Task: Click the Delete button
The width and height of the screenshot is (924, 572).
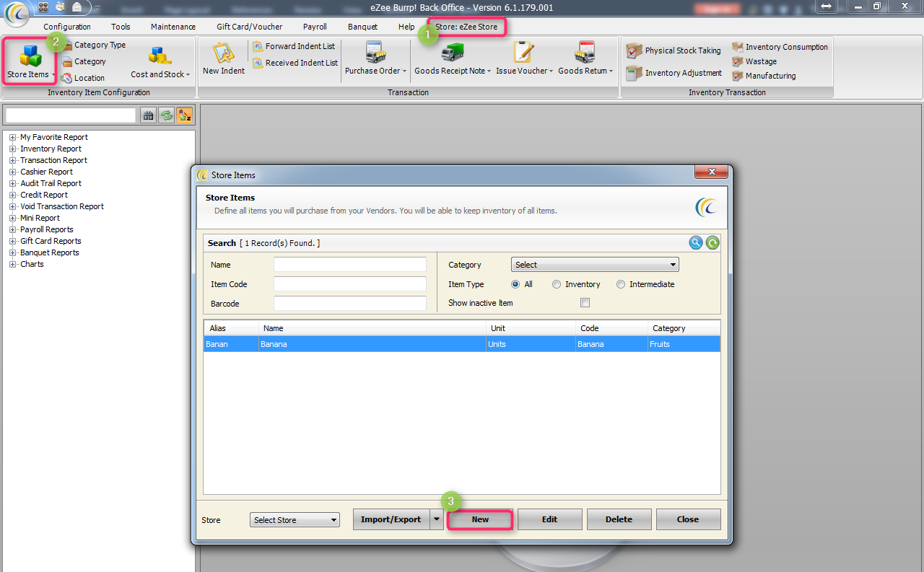Action: tap(619, 519)
